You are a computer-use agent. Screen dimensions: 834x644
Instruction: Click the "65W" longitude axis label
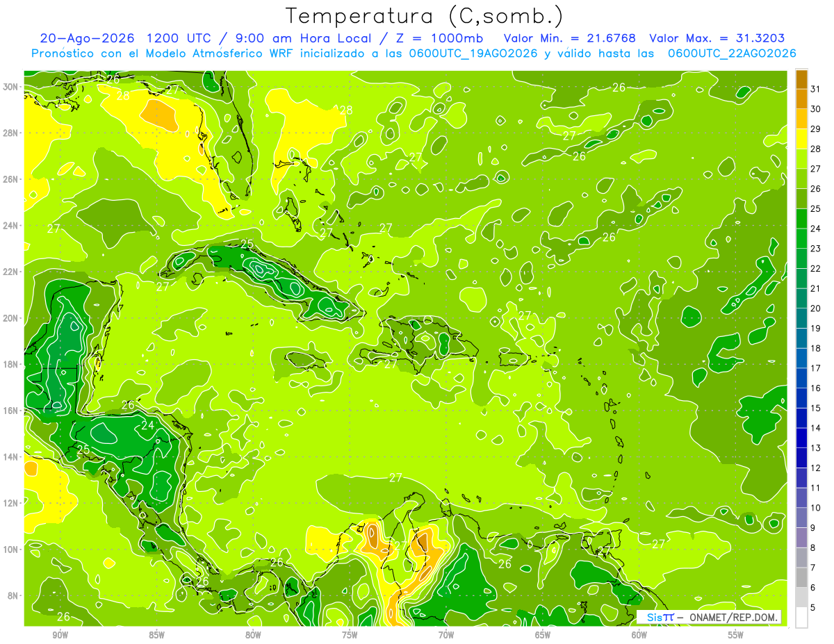[543, 635]
